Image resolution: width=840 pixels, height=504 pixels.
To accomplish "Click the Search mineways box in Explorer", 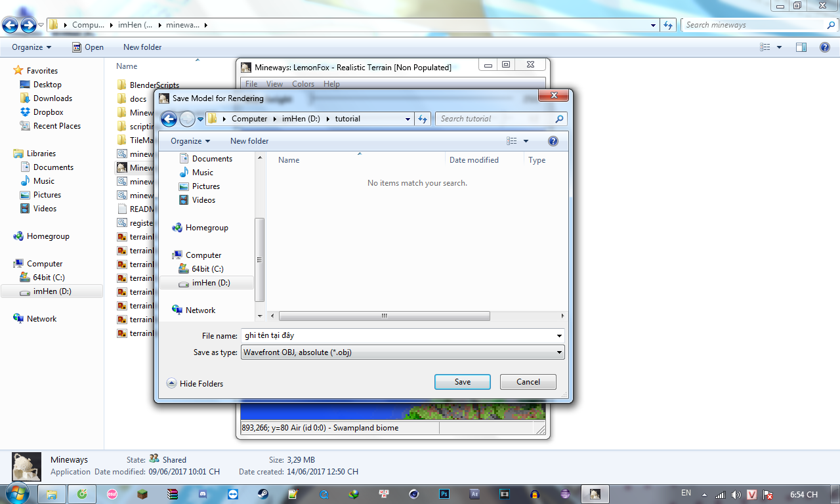I will [760, 25].
